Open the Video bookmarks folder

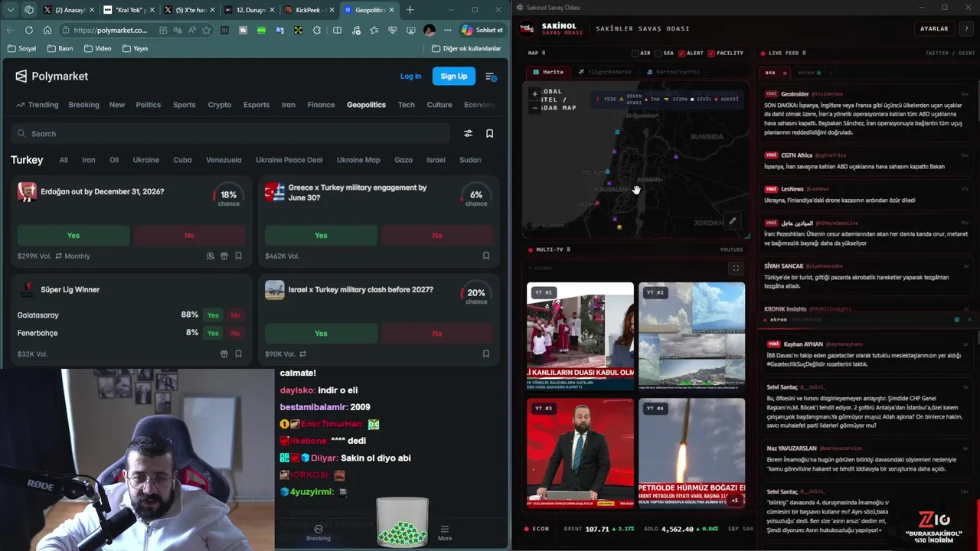click(97, 48)
